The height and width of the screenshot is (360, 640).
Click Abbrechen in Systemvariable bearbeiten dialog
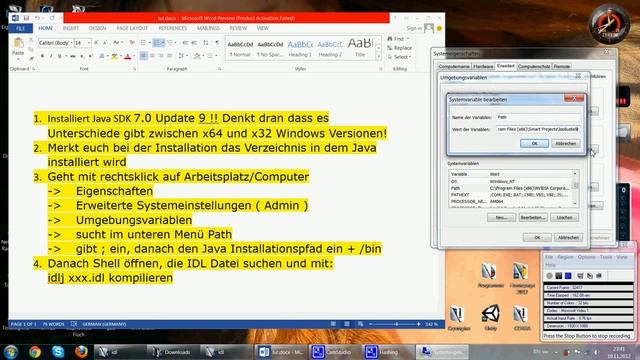[566, 143]
